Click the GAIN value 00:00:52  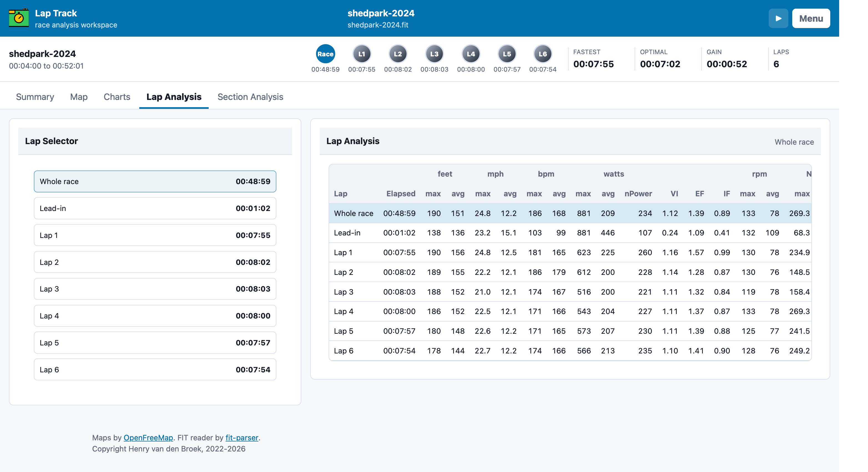coord(726,64)
